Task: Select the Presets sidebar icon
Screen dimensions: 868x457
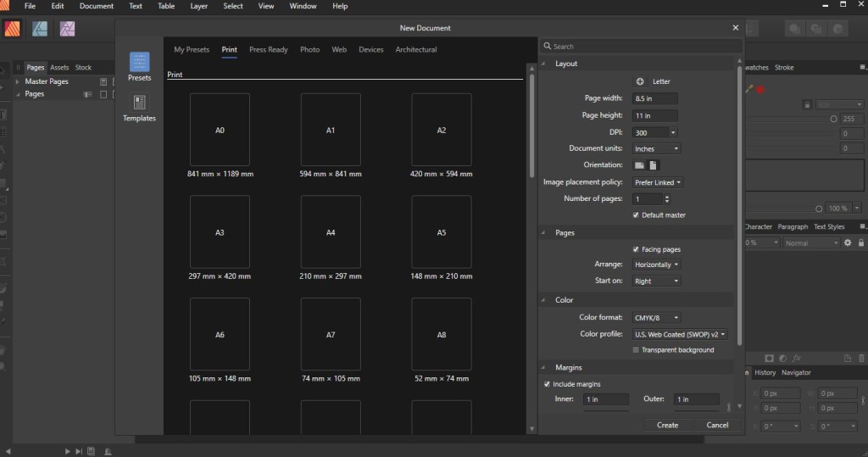Action: [x=139, y=63]
